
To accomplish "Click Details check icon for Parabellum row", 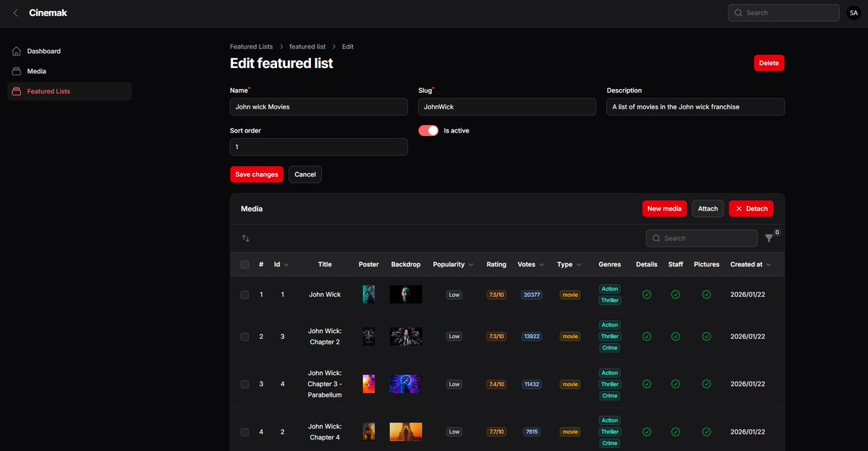I will 647,384.
